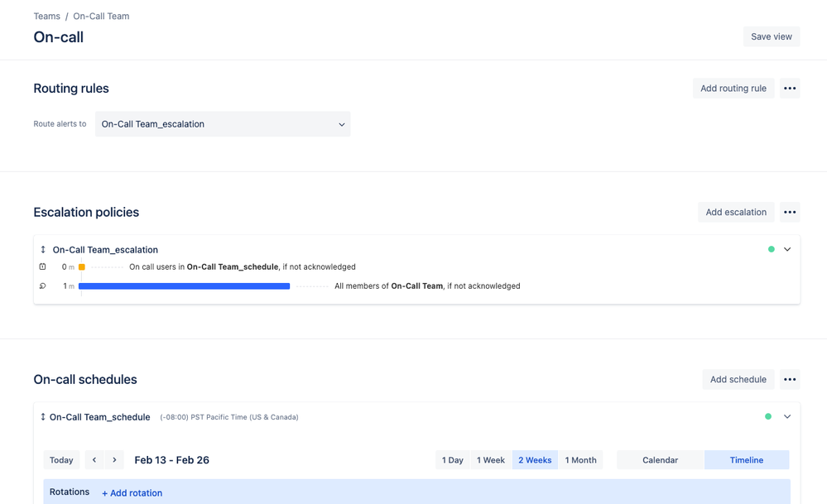
Task: Click the previous-period arrow in the schedule header
Action: (x=96, y=459)
